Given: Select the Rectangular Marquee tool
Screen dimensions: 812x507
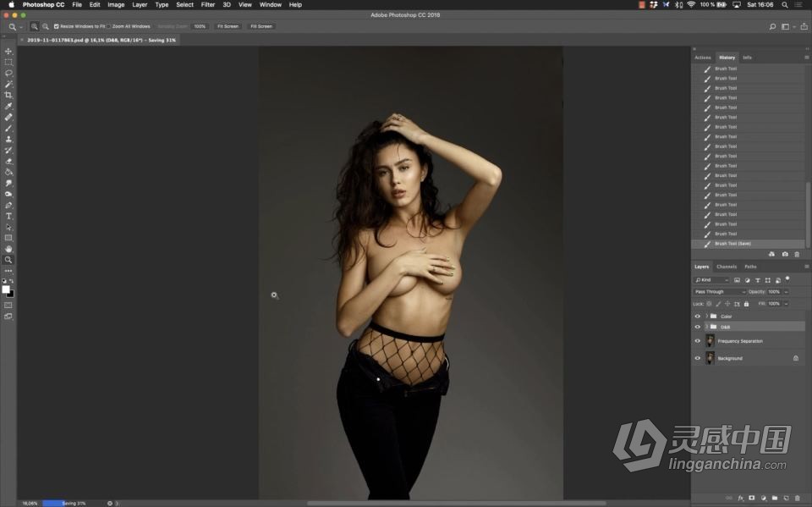Looking at the screenshot, I should 8,62.
